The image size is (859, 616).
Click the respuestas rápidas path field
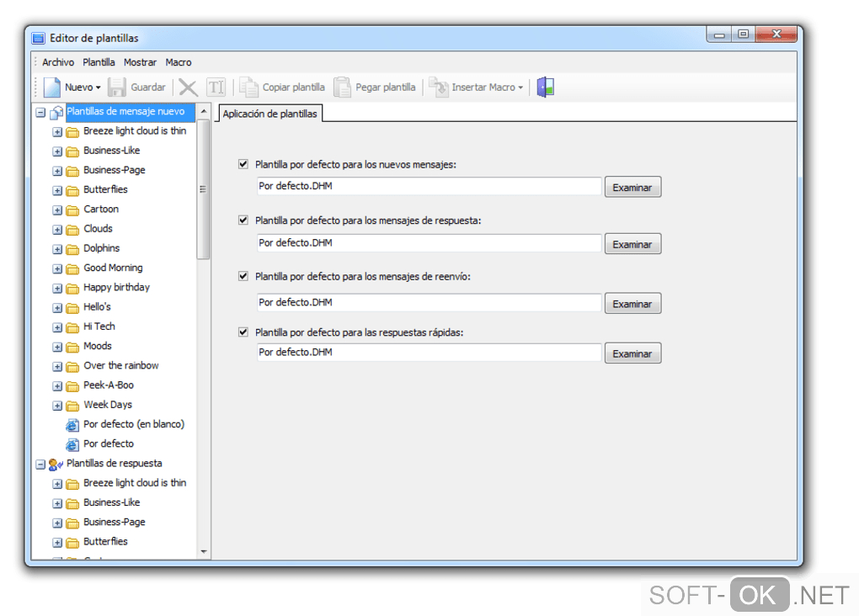click(x=429, y=352)
